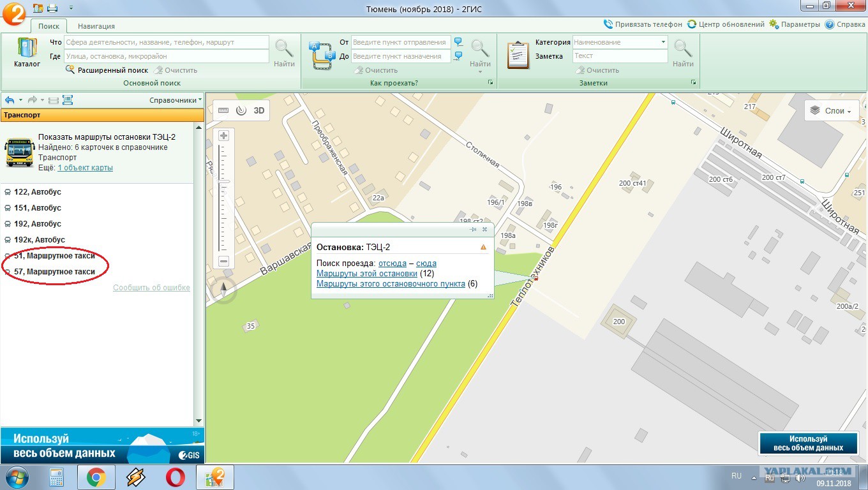
Task: Select route '122, Автобус'
Action: (x=38, y=192)
